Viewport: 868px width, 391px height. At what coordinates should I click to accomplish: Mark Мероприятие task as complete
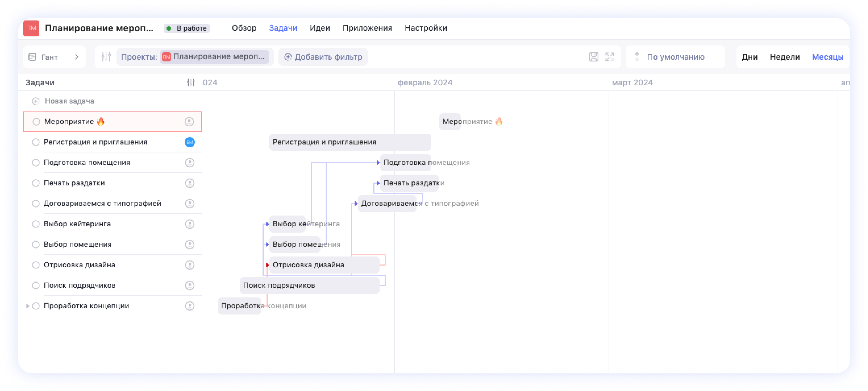pos(36,122)
